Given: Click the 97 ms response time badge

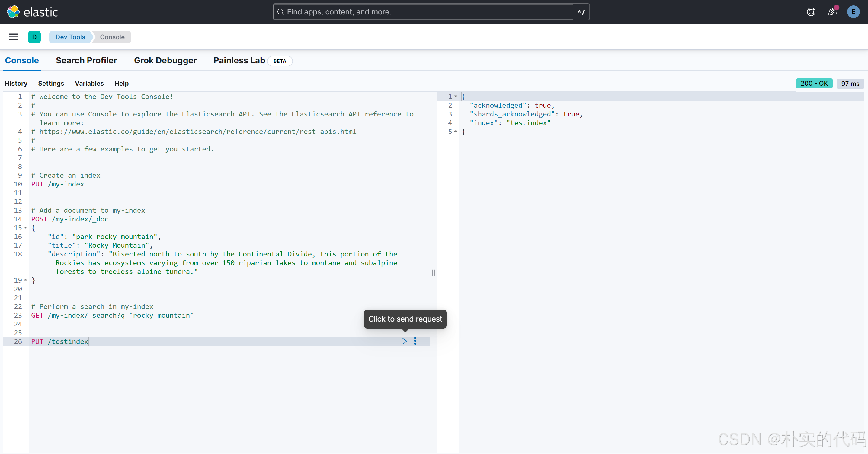Looking at the screenshot, I should [850, 84].
